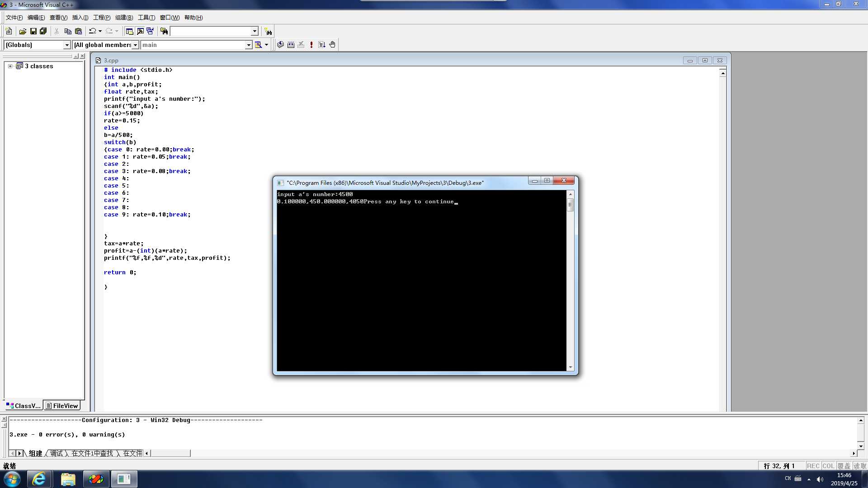
Task: Open the 窗口(W) menu
Action: pyautogui.click(x=170, y=18)
